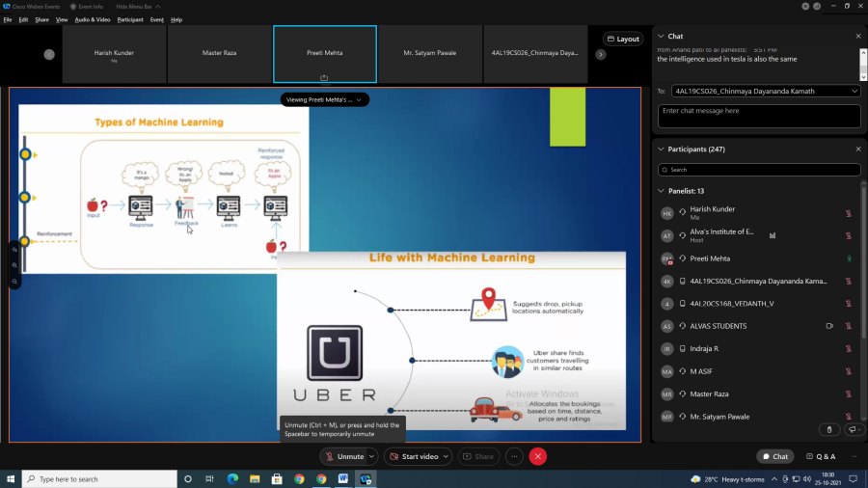Open audio options arrow beside Unmute

point(371,456)
